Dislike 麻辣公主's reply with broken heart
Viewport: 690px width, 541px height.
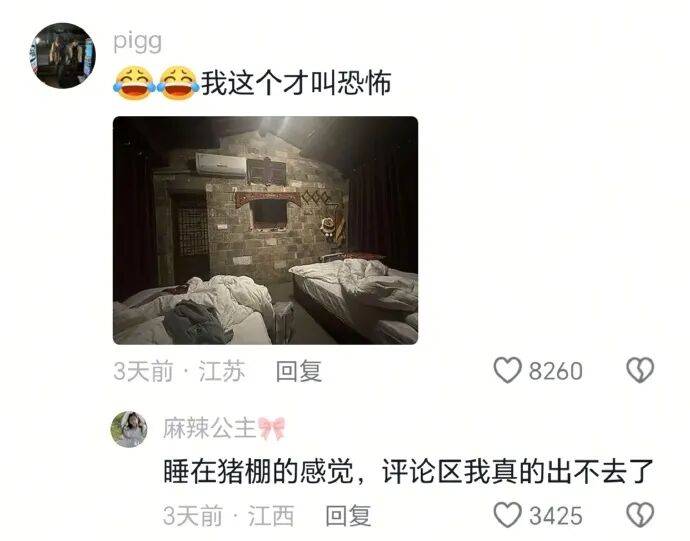point(640,515)
